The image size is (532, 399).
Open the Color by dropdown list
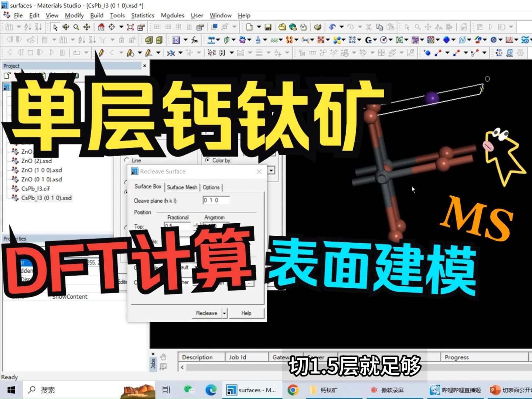click(272, 170)
